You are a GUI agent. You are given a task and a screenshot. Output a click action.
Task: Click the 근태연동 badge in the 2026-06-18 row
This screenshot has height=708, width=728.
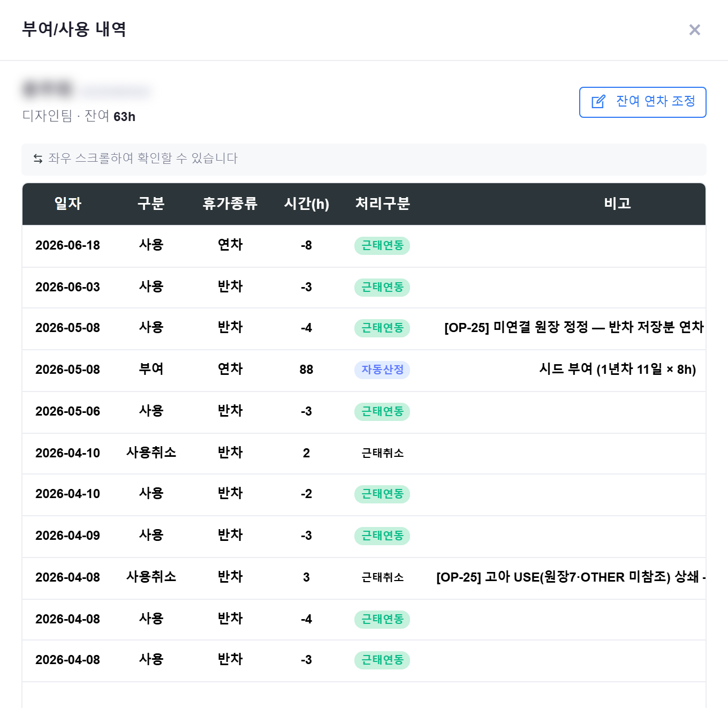[382, 245]
